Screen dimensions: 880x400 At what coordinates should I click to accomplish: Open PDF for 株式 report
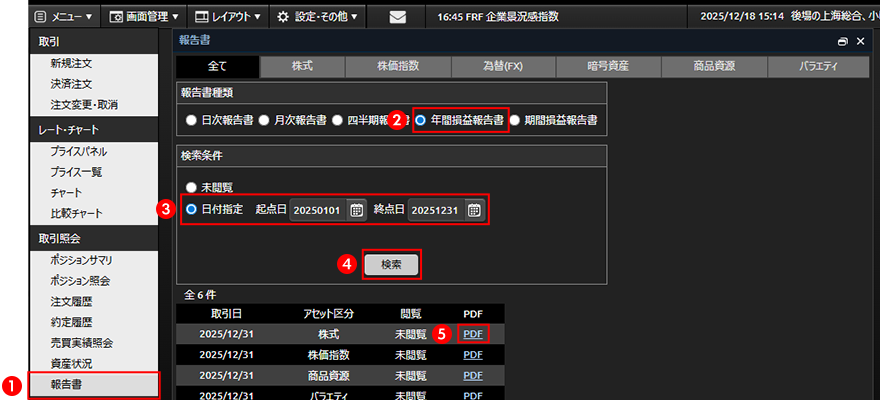click(473, 334)
